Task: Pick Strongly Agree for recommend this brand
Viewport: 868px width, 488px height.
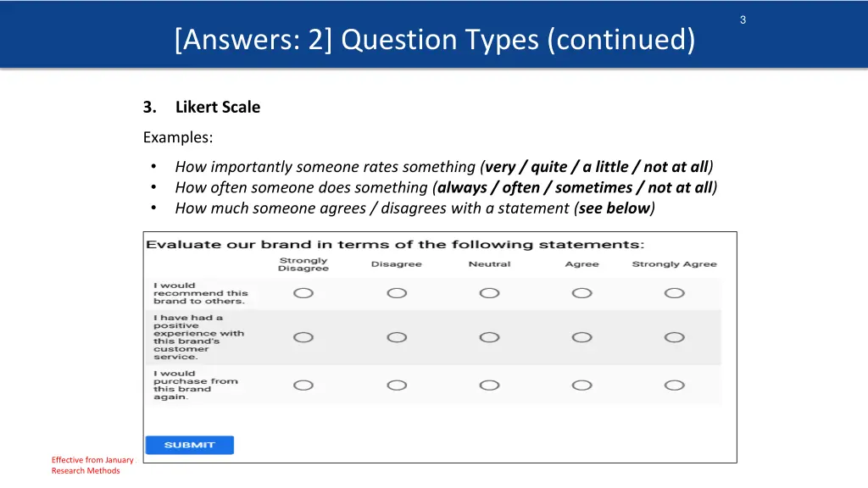Action: coord(674,293)
